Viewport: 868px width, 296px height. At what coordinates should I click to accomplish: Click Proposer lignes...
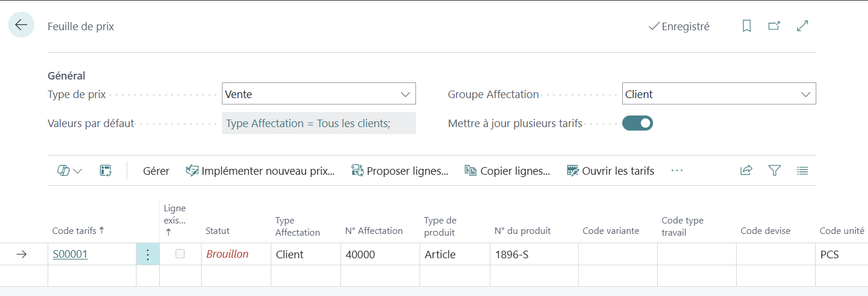[400, 171]
